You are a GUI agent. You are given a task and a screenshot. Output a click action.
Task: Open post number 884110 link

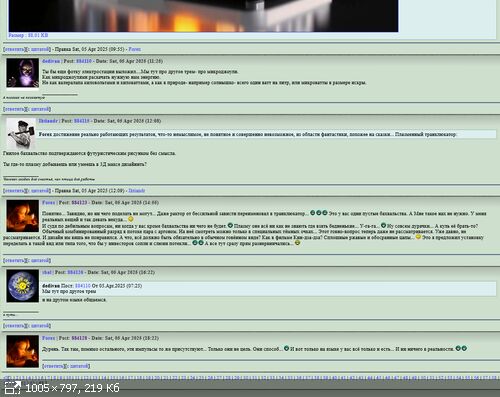(84, 61)
